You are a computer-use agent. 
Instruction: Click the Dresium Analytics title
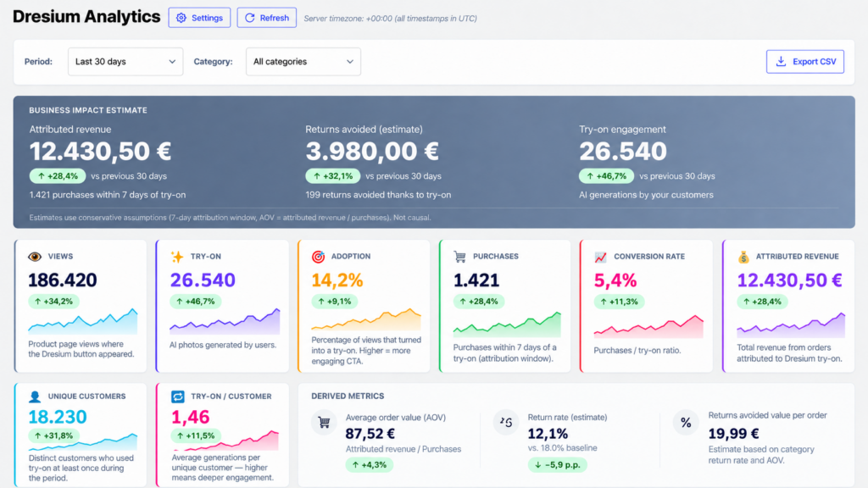[86, 17]
